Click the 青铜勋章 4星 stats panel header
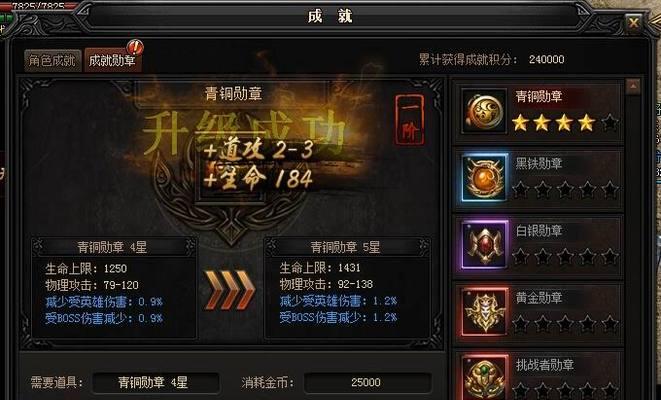This screenshot has width=661, height=400. 113,247
